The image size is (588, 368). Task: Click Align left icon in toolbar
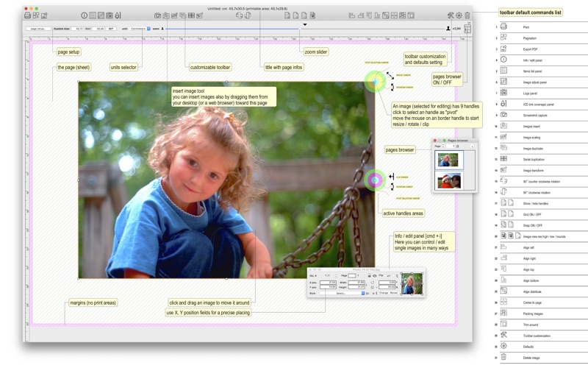(352, 15)
